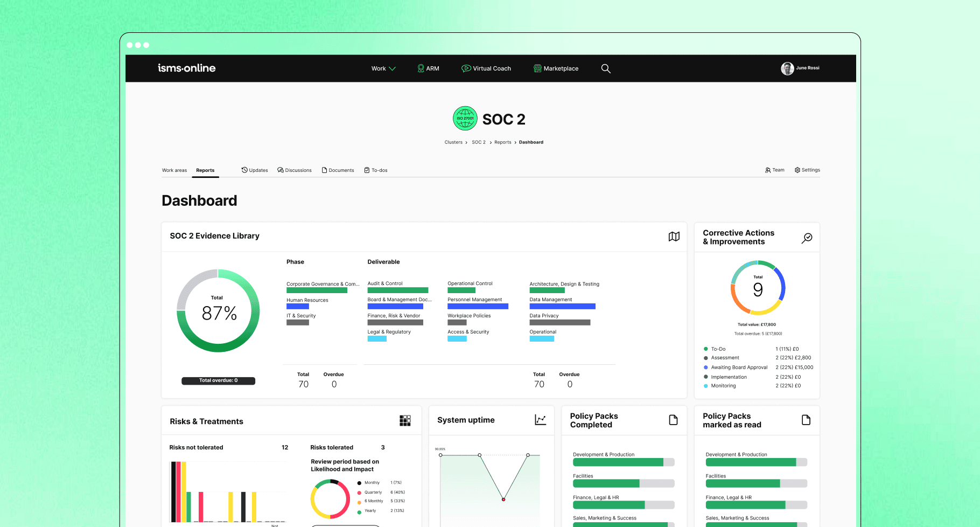Open the Work dropdown menu
Image resolution: width=980 pixels, height=527 pixels.
tap(383, 68)
